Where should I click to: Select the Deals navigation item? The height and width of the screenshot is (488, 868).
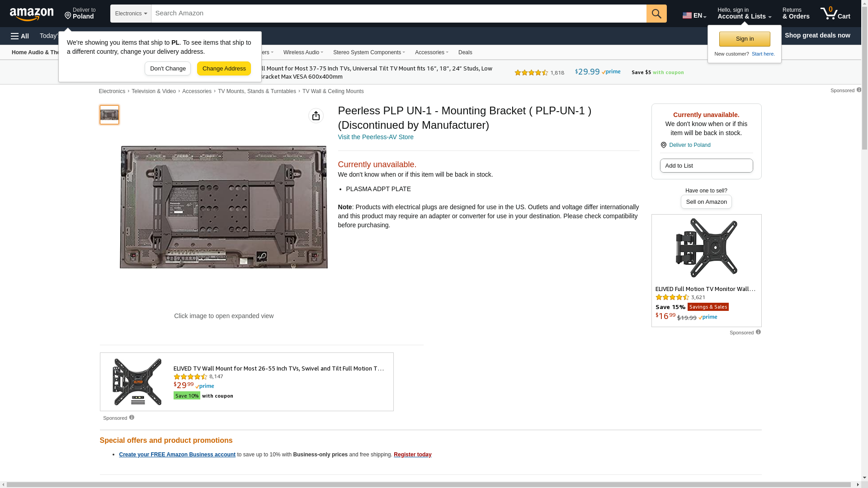pos(465,52)
